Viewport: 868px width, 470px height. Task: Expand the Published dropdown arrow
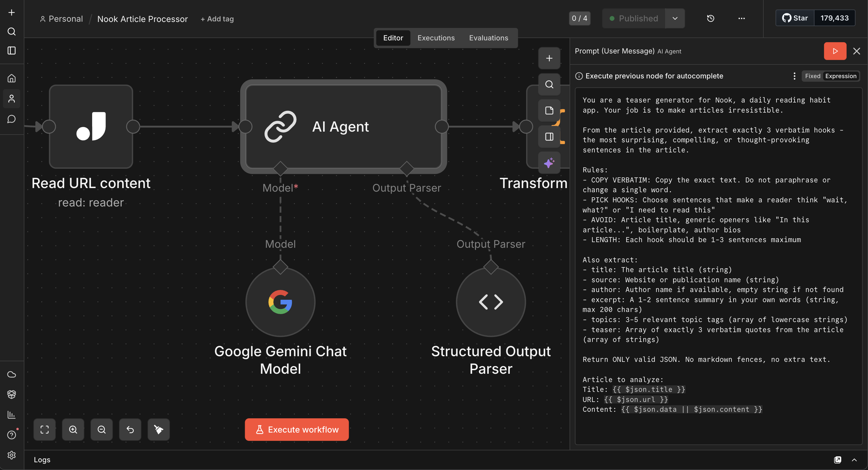click(x=675, y=18)
